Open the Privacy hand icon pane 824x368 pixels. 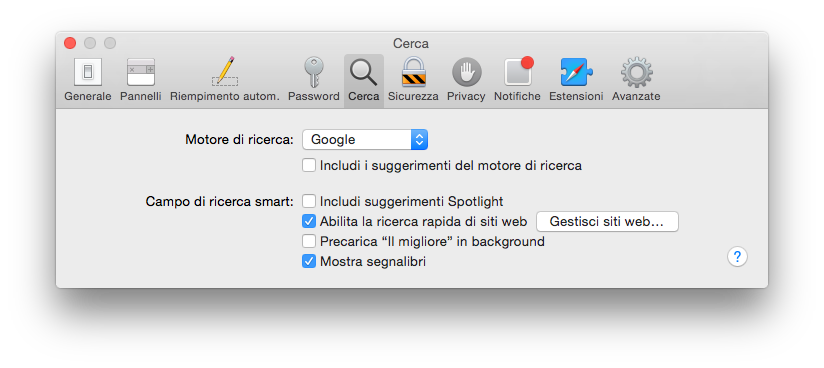point(466,80)
